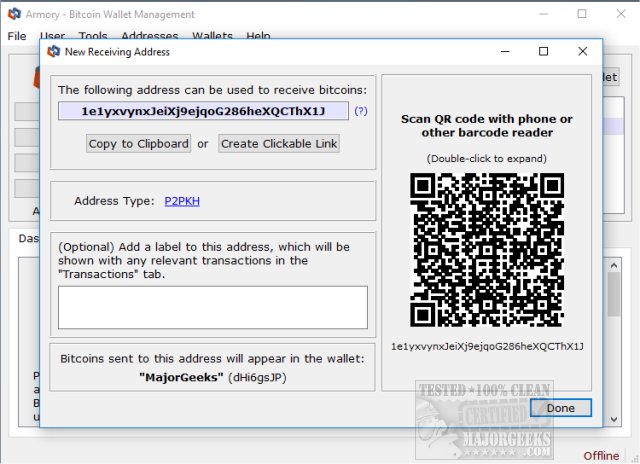The height and width of the screenshot is (464, 640).
Task: Click into the optional label text box
Action: pos(213,307)
